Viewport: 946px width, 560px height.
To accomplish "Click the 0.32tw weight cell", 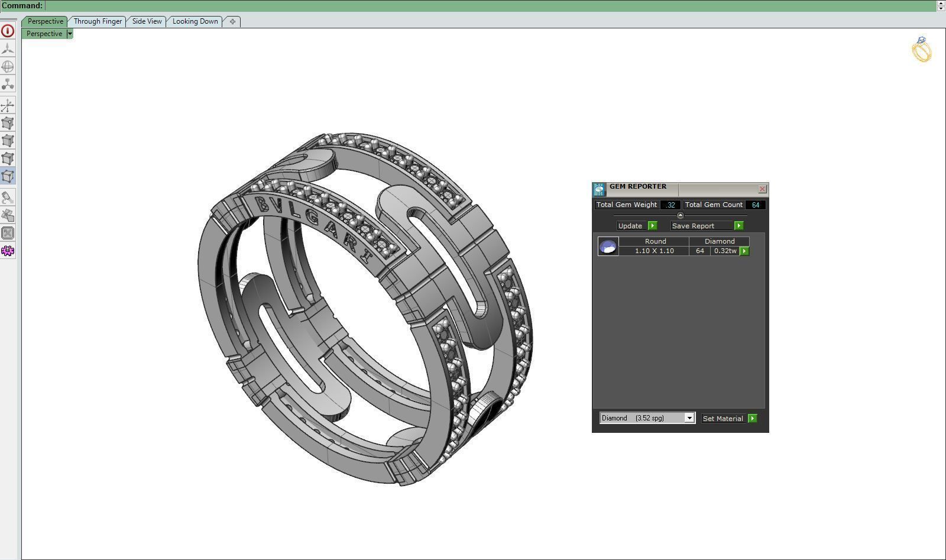I will (x=725, y=251).
